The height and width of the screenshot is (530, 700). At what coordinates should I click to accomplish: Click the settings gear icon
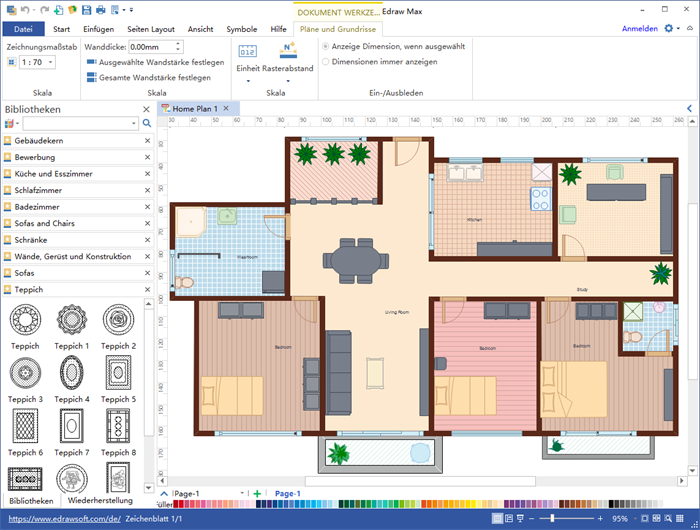click(670, 28)
